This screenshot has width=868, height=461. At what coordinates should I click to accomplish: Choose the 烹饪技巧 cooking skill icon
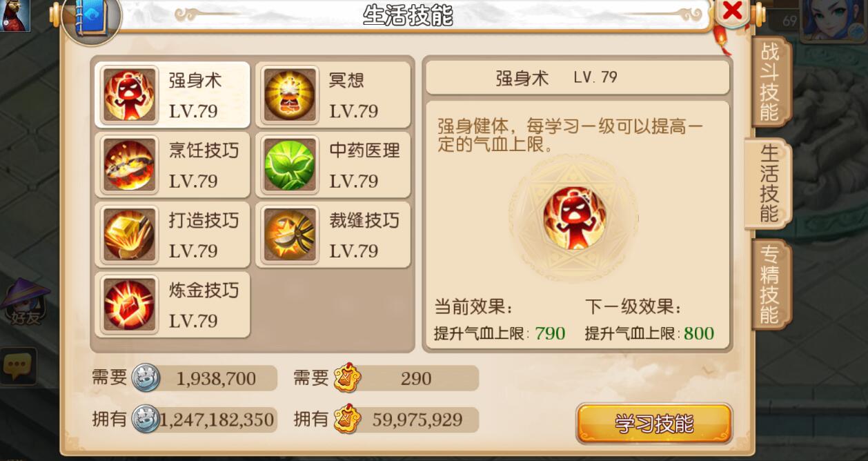click(x=130, y=165)
